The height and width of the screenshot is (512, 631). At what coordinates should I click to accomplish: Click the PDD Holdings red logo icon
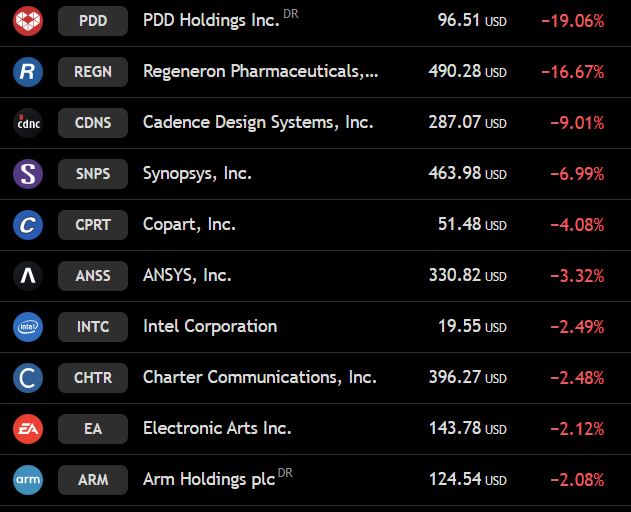pyautogui.click(x=28, y=21)
